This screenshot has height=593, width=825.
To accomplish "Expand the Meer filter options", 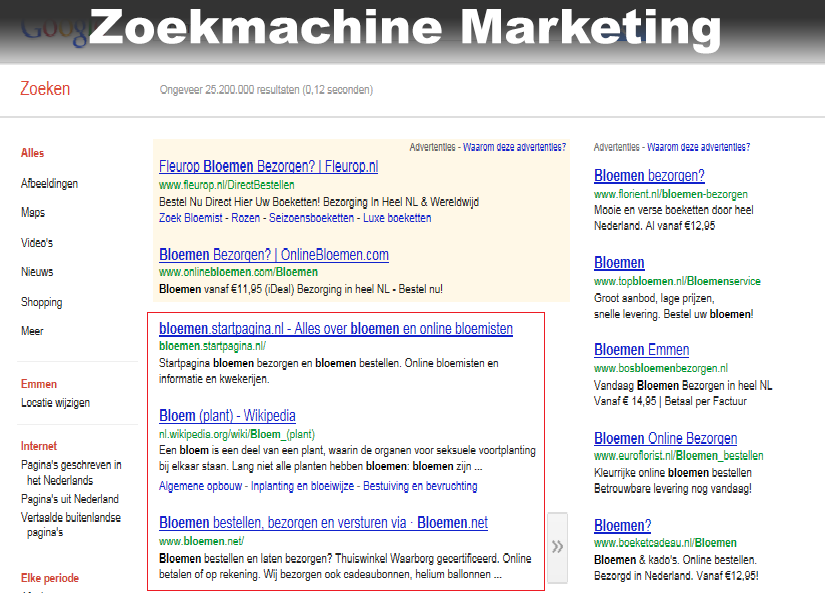I will [32, 331].
